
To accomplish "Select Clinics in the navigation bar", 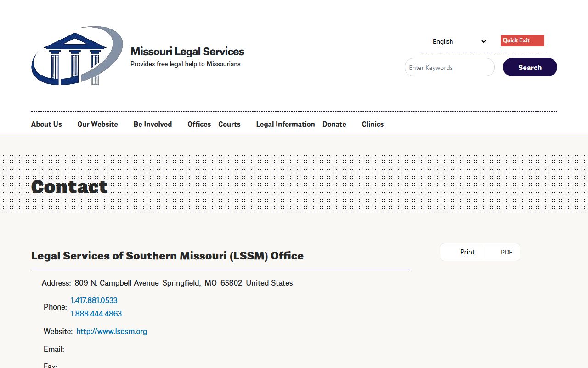I will point(373,124).
